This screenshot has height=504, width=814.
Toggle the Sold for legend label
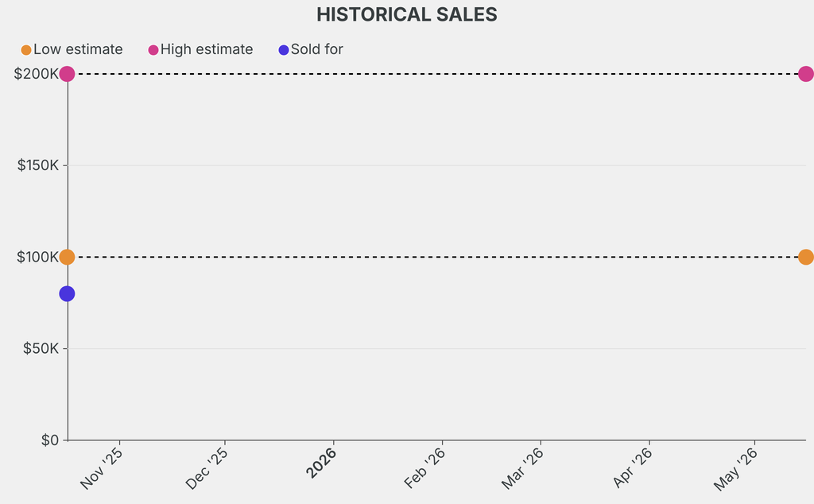pos(317,50)
